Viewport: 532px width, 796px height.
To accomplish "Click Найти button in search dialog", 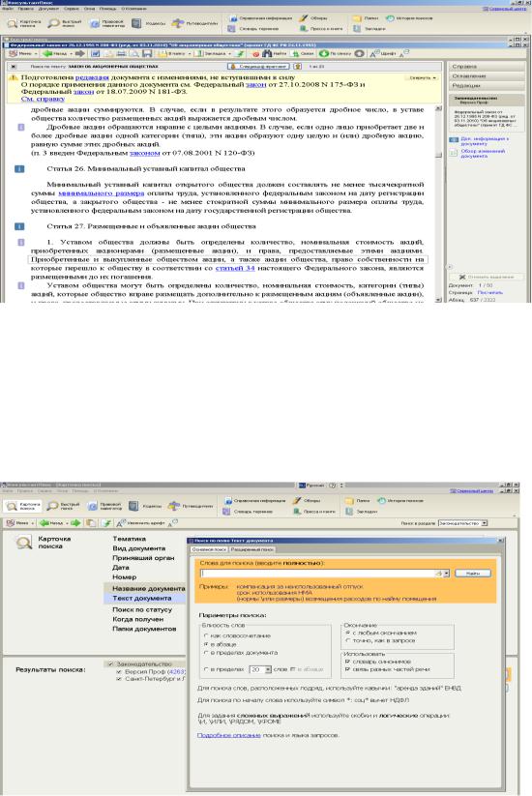I will tap(473, 574).
